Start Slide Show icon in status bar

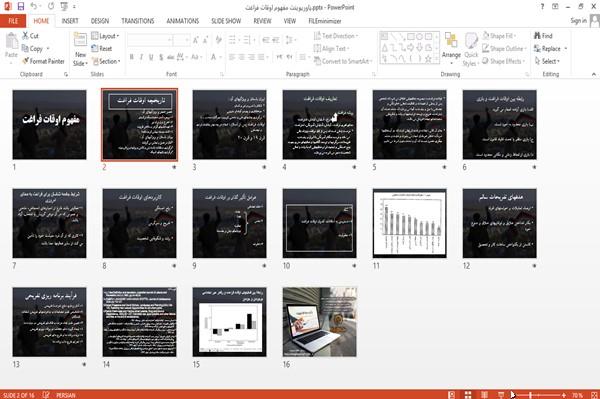point(501,395)
